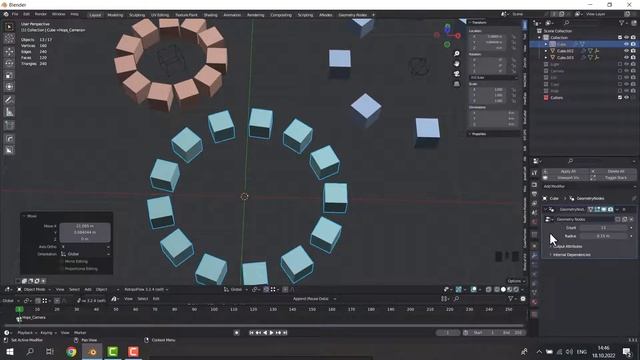This screenshot has width=640, height=360.
Task: Open the Render menu
Action: coord(40,14)
